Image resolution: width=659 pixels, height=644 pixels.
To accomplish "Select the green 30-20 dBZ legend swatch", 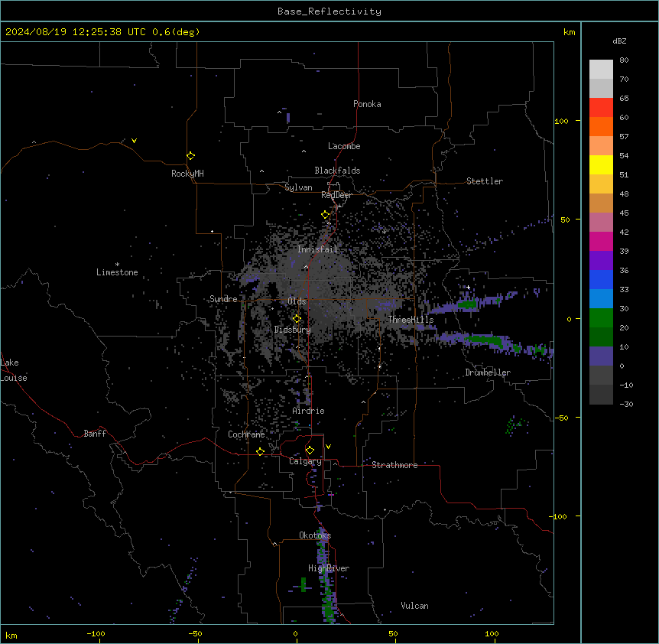I will (x=601, y=318).
